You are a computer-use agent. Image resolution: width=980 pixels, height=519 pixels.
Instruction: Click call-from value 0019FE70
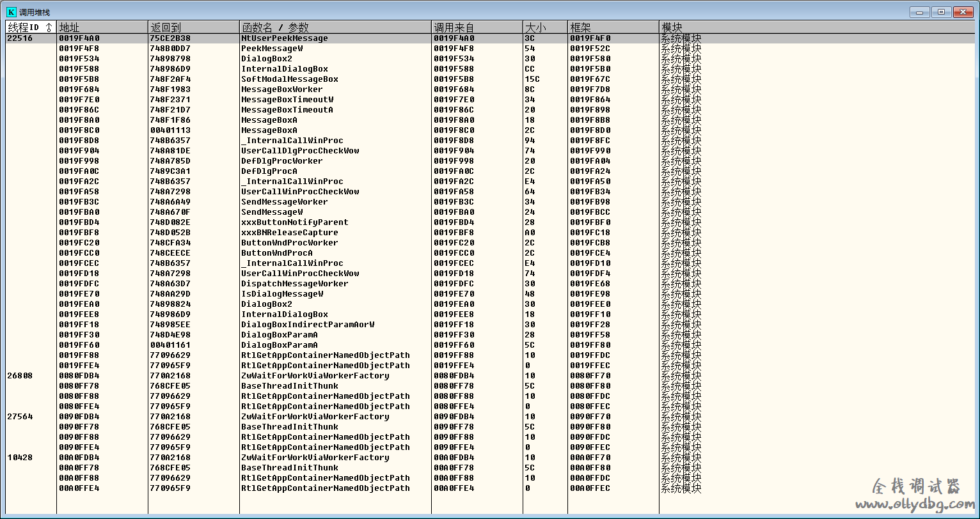pos(454,294)
